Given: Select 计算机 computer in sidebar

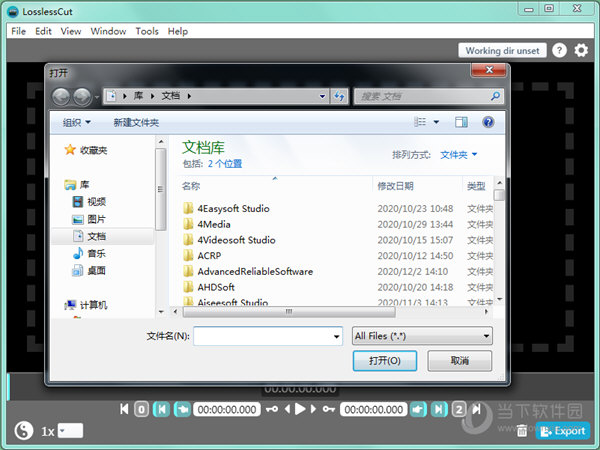Looking at the screenshot, I should 86,305.
